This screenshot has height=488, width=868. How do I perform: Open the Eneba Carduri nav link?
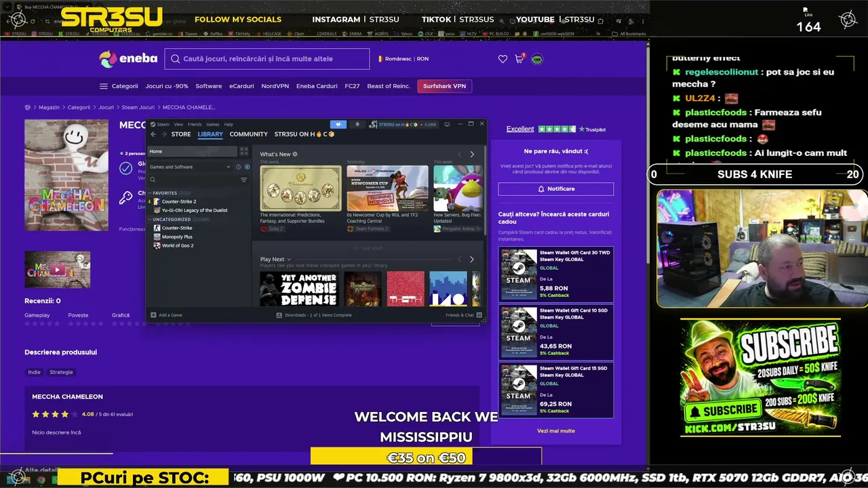click(317, 86)
